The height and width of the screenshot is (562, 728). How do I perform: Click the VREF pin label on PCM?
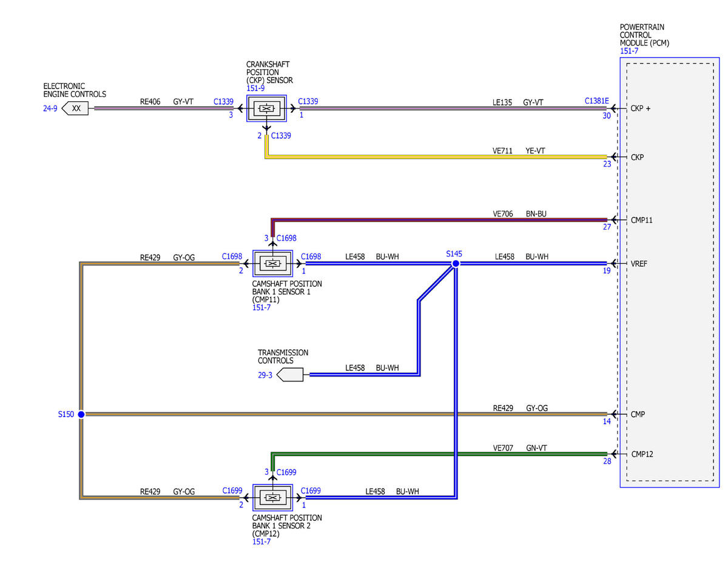point(640,264)
